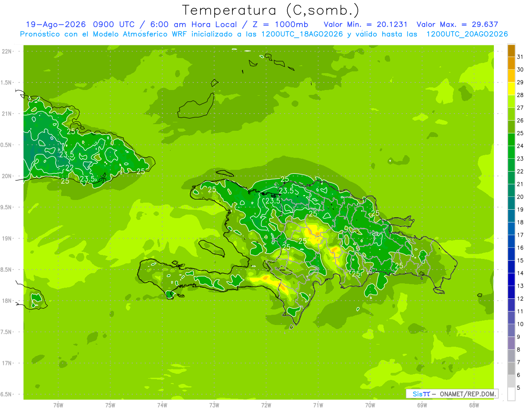Viewport: 532px width, 411px height.
Task: Click the dark orange swatch above 31
Action: click(x=511, y=51)
